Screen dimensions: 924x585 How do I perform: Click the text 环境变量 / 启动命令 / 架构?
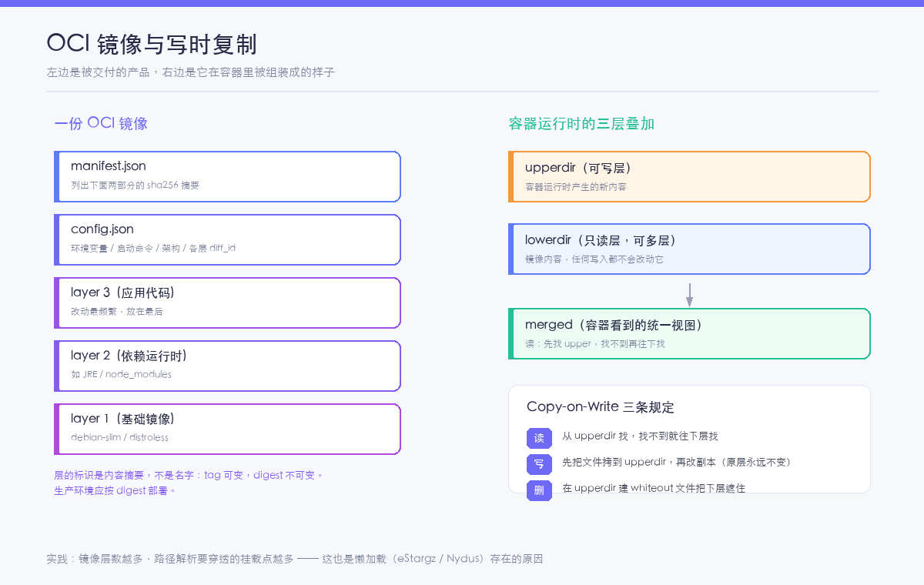126,249
